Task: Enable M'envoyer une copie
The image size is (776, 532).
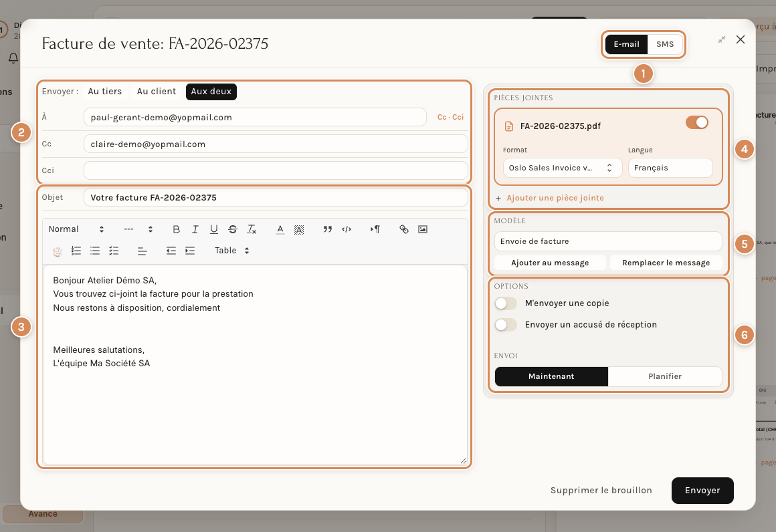Action: point(506,303)
